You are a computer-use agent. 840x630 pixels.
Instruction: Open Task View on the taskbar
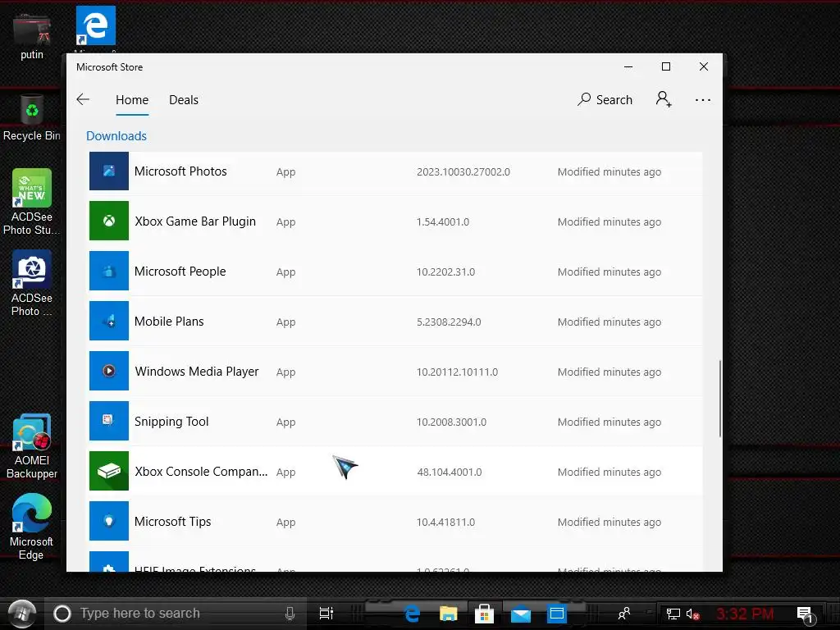pos(326,614)
